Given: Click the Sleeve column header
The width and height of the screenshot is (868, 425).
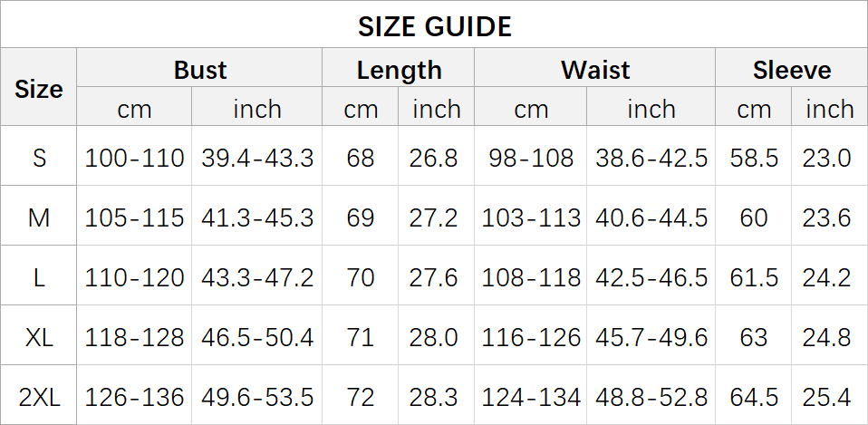Looking at the screenshot, I should [791, 70].
